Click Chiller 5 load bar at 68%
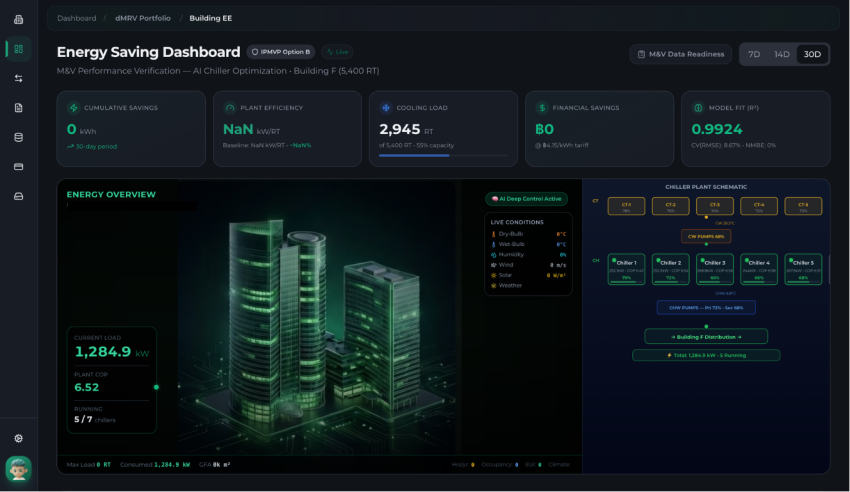 click(x=803, y=281)
